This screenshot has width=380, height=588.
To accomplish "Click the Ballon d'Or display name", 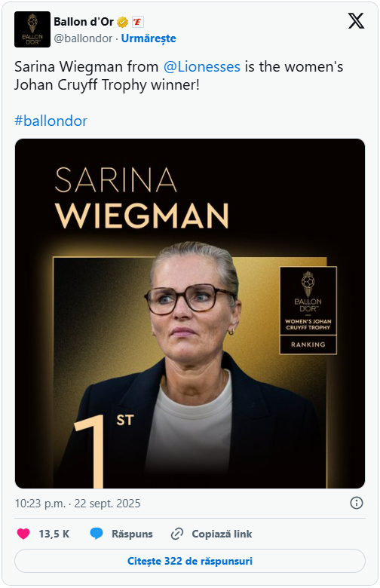I will [84, 22].
